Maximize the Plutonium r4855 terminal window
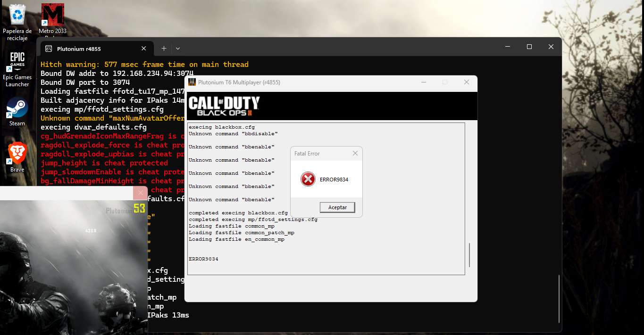 [x=529, y=47]
